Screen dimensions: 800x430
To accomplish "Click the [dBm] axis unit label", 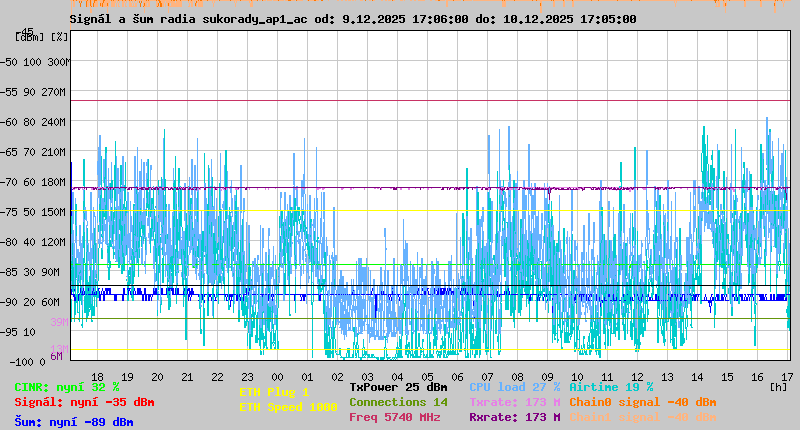I will click(x=29, y=37).
